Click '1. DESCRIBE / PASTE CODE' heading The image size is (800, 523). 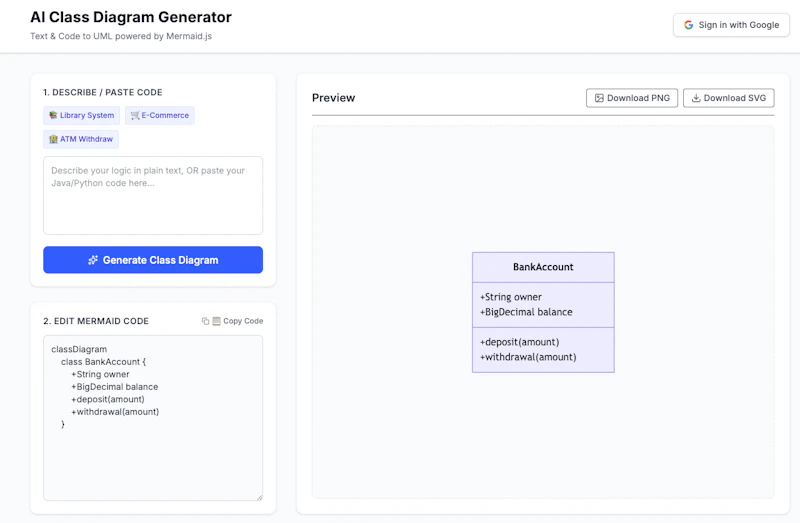pos(103,92)
